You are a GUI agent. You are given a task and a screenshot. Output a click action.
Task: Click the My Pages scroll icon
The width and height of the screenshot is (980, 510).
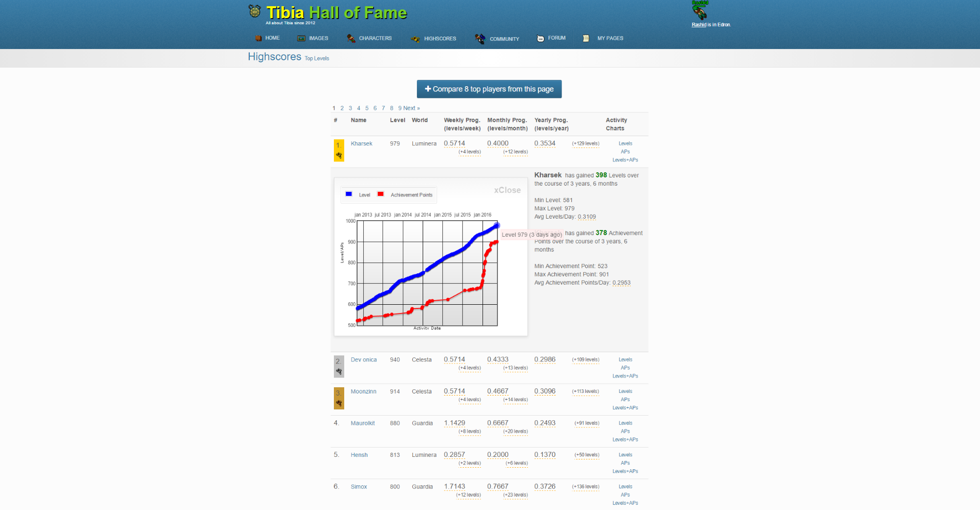click(x=586, y=38)
